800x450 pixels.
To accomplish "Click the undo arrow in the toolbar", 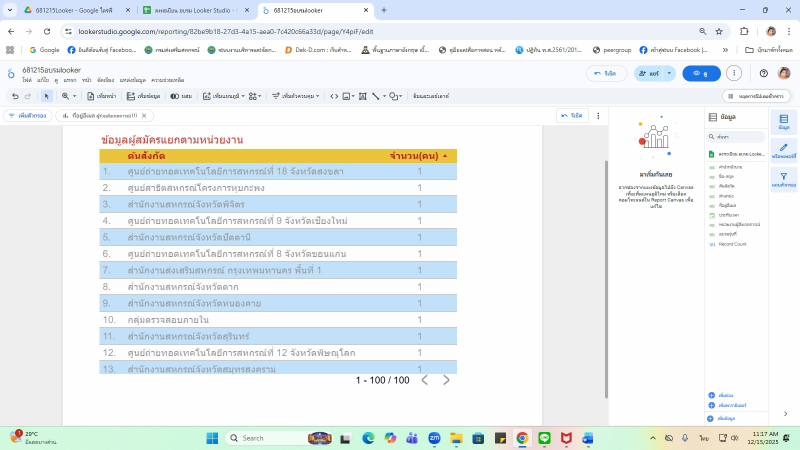I will pos(14,96).
